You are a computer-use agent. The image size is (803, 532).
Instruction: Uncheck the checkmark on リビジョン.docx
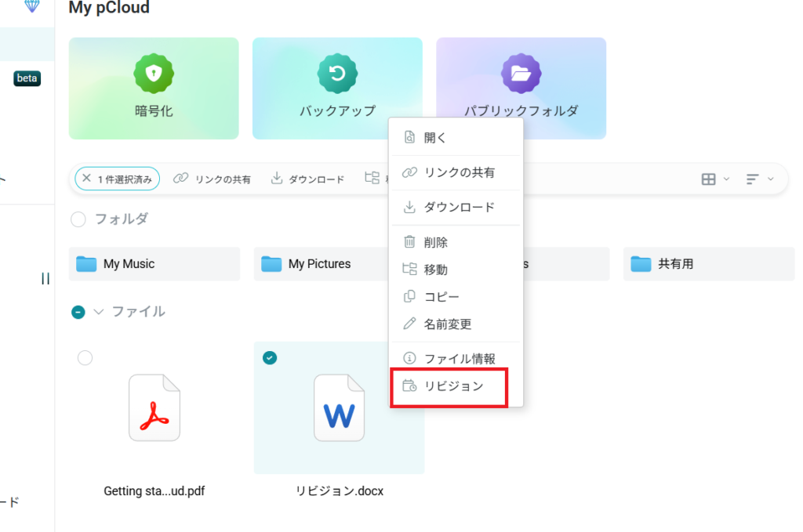[x=270, y=358]
